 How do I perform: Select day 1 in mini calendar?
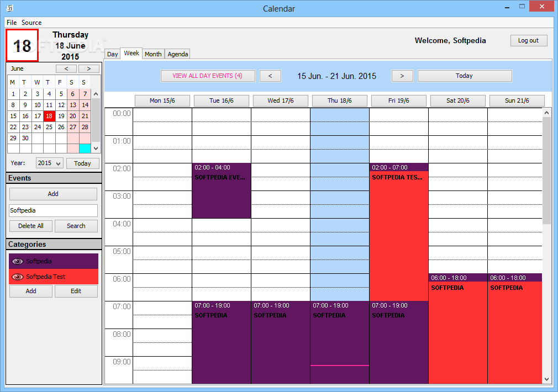point(13,94)
